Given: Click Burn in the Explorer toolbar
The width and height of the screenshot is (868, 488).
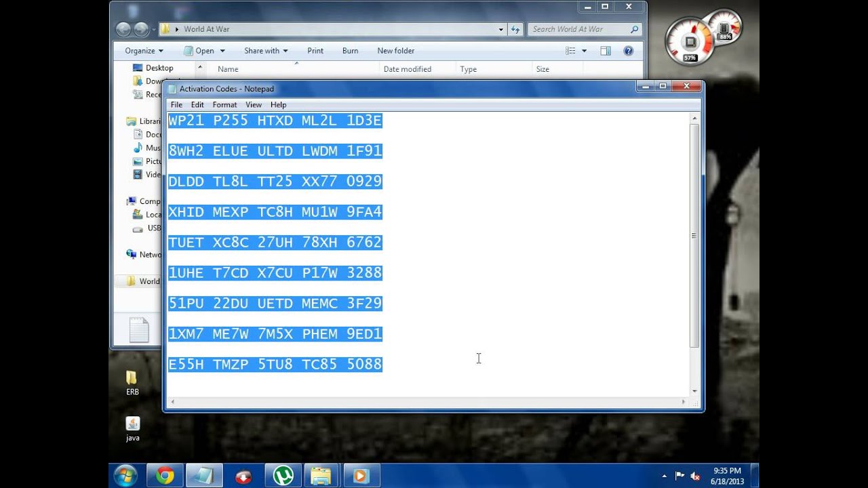Looking at the screenshot, I should point(351,51).
